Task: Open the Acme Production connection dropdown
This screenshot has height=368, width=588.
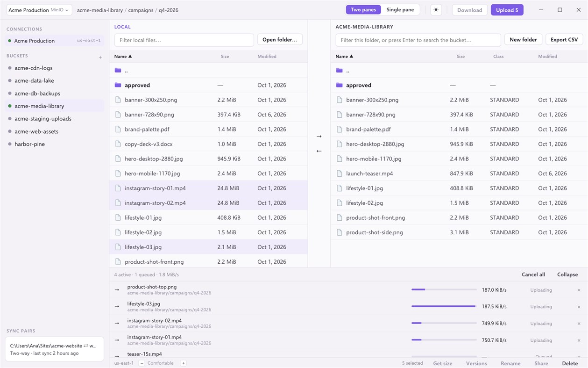Action: pyautogui.click(x=38, y=10)
